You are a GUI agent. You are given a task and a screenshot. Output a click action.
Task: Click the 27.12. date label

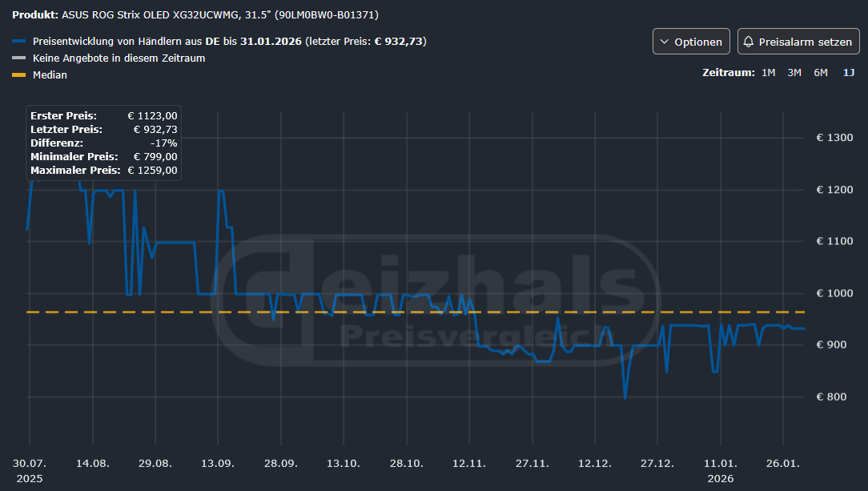click(657, 463)
